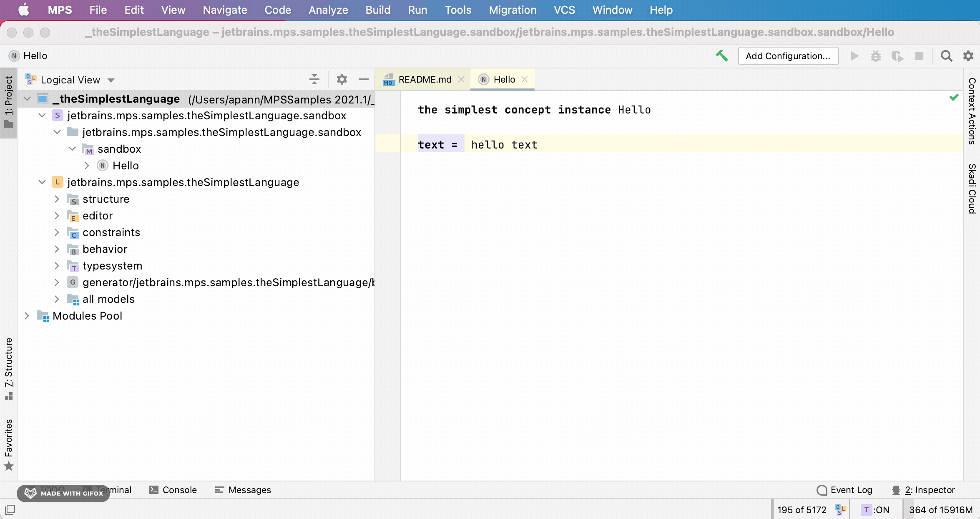Toggle the Event Log tool window
This screenshot has width=980, height=519.
click(844, 490)
